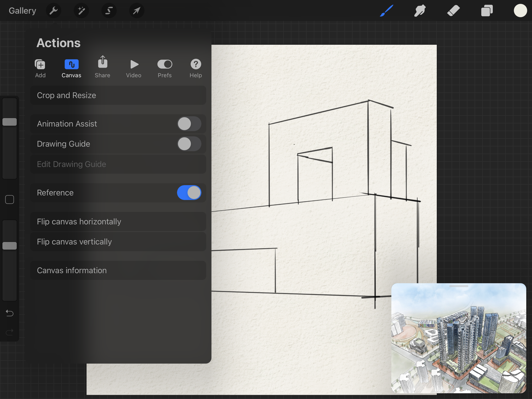Click Edit Drawing Guide option
The image size is (532, 399).
pos(71,163)
